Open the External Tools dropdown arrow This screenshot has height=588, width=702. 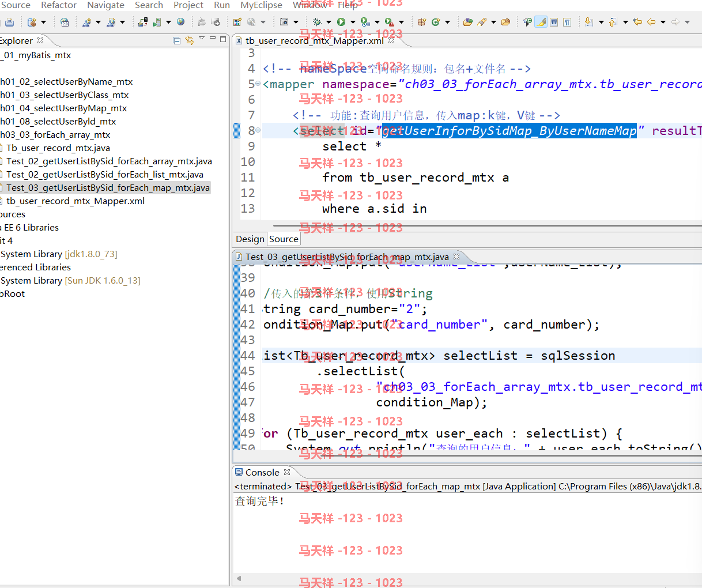pyautogui.click(x=401, y=22)
